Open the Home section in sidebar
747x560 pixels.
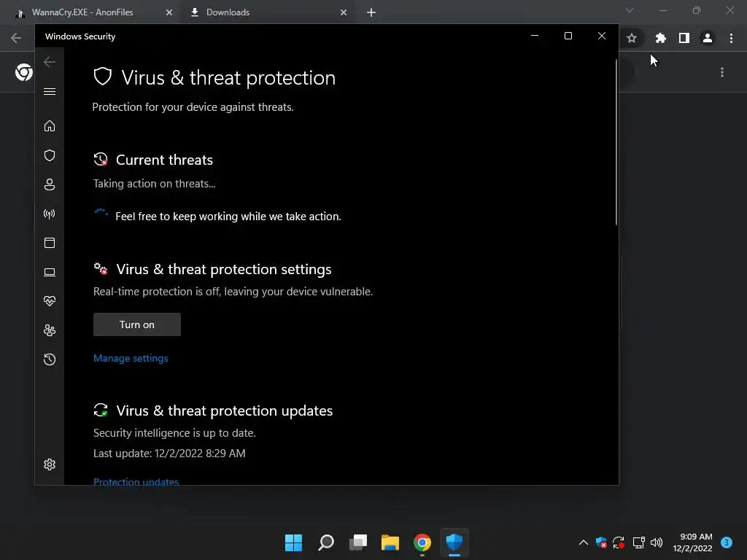pos(50,125)
